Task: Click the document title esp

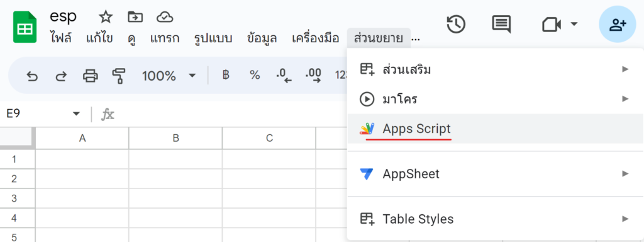Action: click(64, 16)
